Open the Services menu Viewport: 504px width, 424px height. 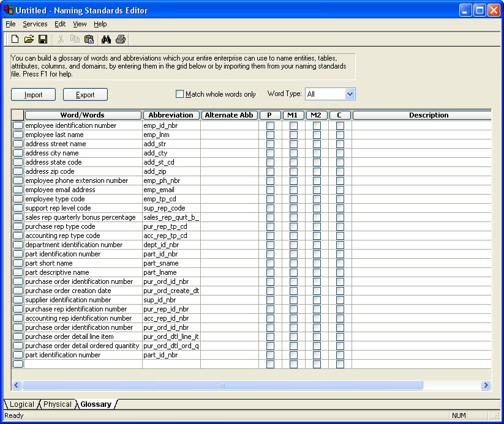35,24
